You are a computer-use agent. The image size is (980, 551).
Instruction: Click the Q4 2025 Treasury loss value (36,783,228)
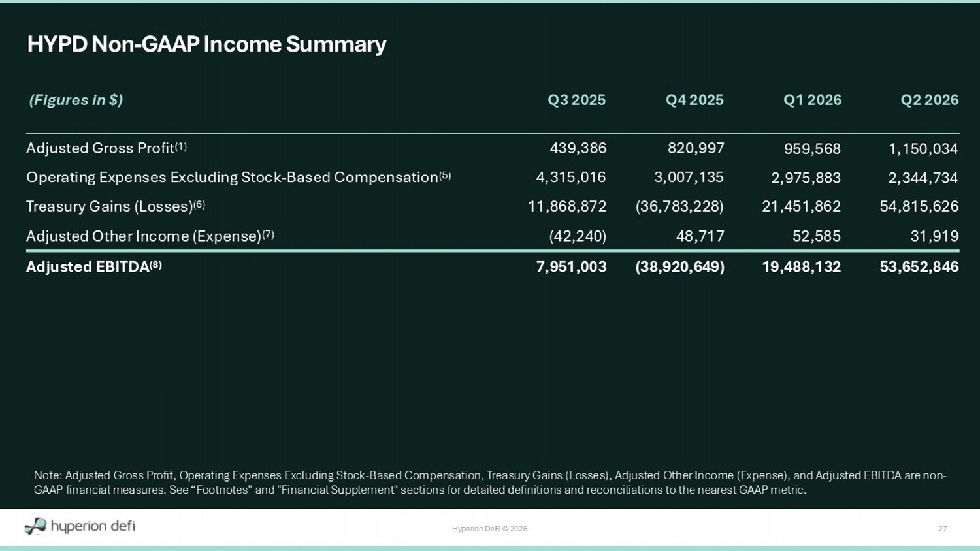click(x=679, y=206)
